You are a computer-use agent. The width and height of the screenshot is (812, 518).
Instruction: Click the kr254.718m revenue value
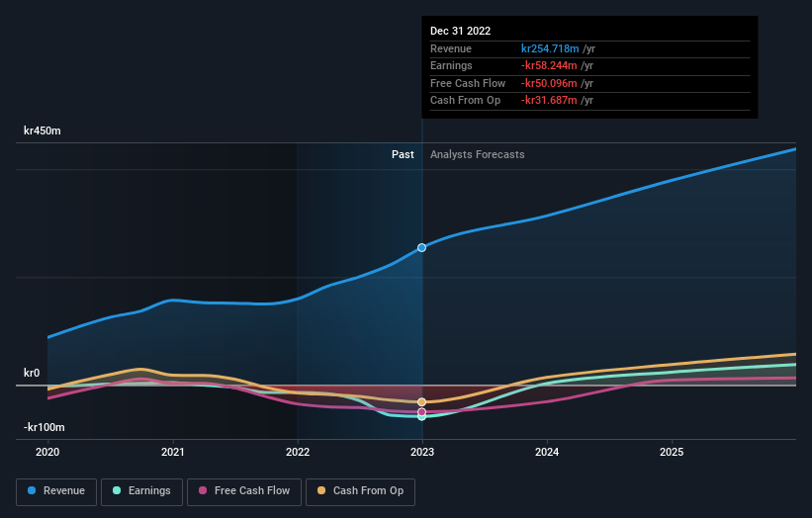[550, 48]
